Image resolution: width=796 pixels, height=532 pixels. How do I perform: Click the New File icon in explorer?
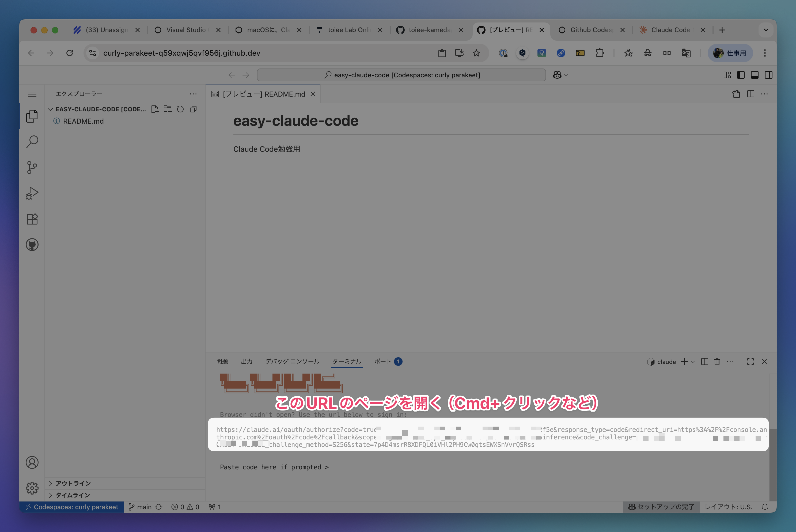(155, 109)
